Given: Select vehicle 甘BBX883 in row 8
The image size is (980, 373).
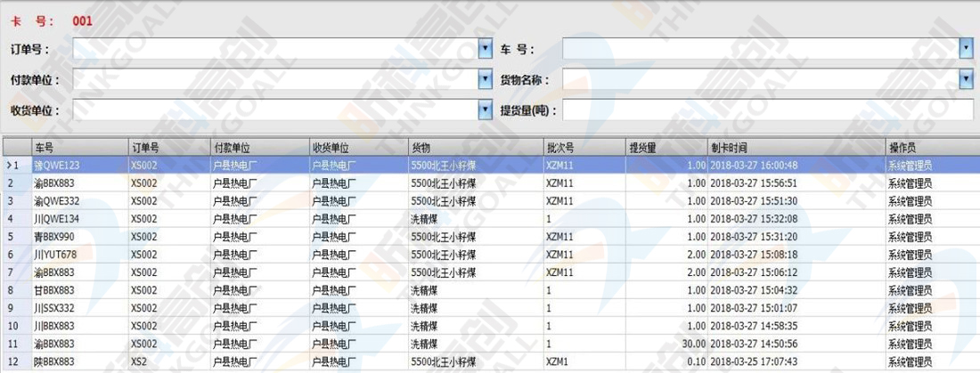Looking at the screenshot, I should [54, 290].
